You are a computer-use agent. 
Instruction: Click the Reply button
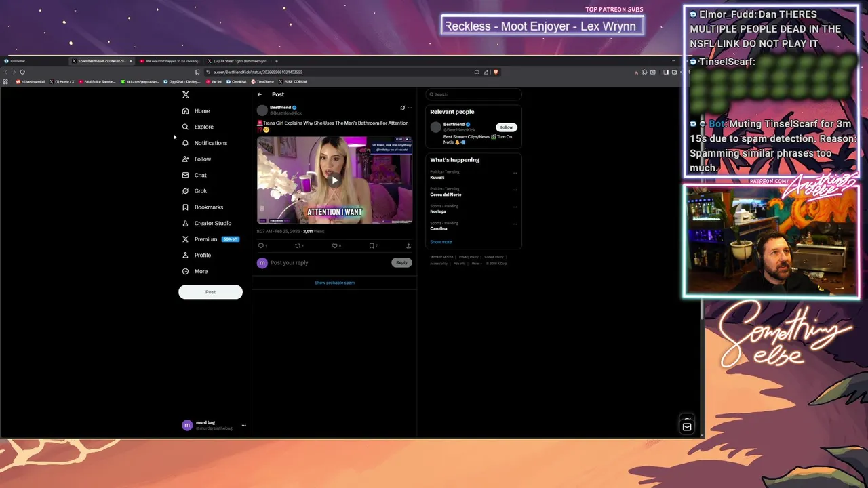(x=401, y=262)
